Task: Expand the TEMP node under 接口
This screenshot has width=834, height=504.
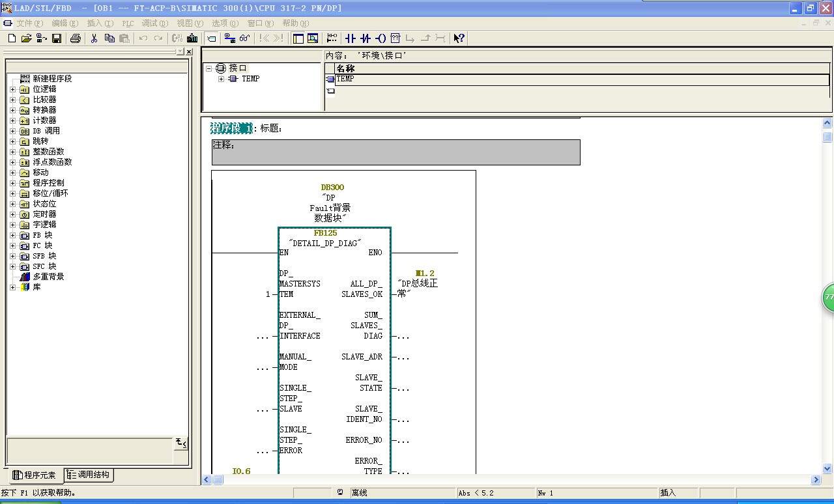Action: 221,79
